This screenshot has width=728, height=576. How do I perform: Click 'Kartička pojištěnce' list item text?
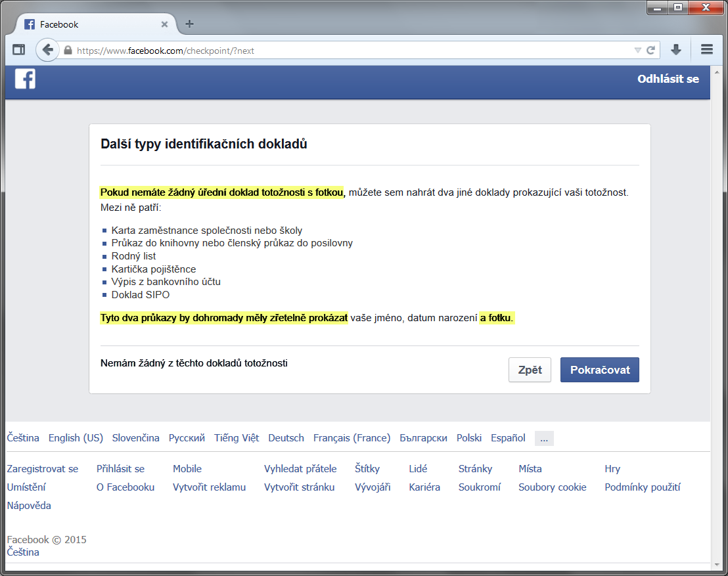pyautogui.click(x=154, y=269)
